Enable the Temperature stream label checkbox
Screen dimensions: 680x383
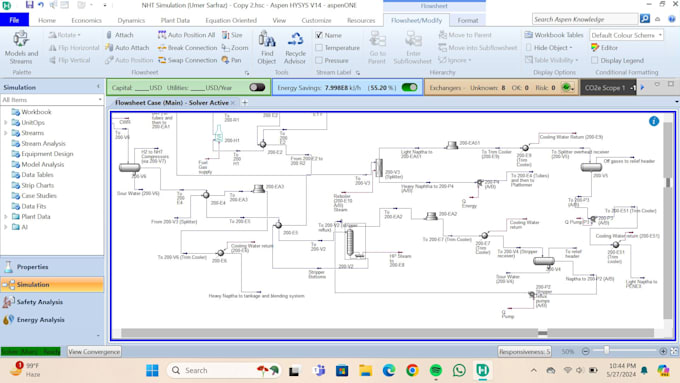coord(319,48)
